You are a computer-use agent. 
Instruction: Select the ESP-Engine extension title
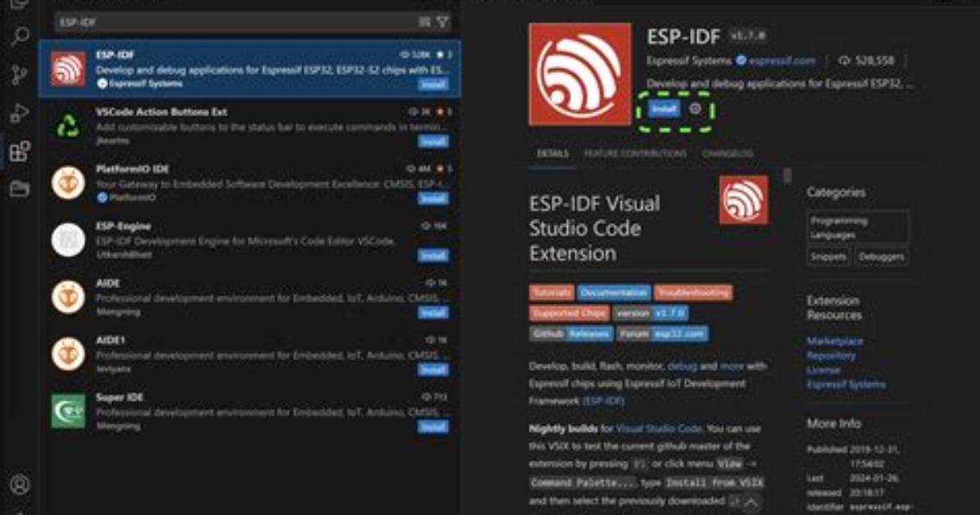click(x=123, y=226)
